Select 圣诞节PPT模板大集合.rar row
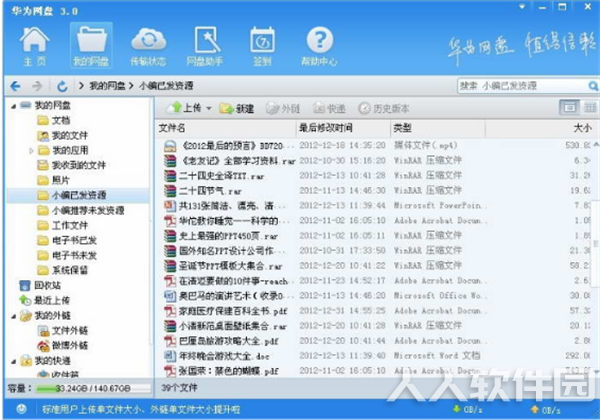 point(375,266)
